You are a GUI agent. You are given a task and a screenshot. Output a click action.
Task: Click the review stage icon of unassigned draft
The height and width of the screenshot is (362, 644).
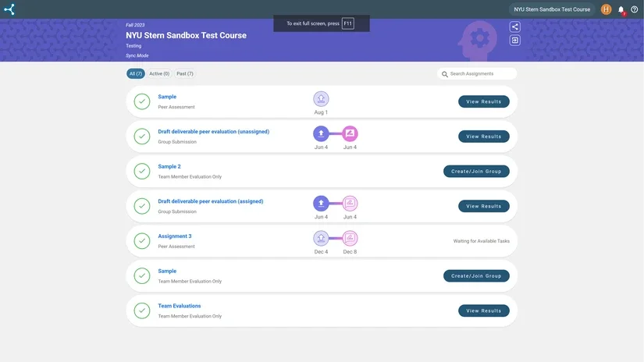(350, 133)
